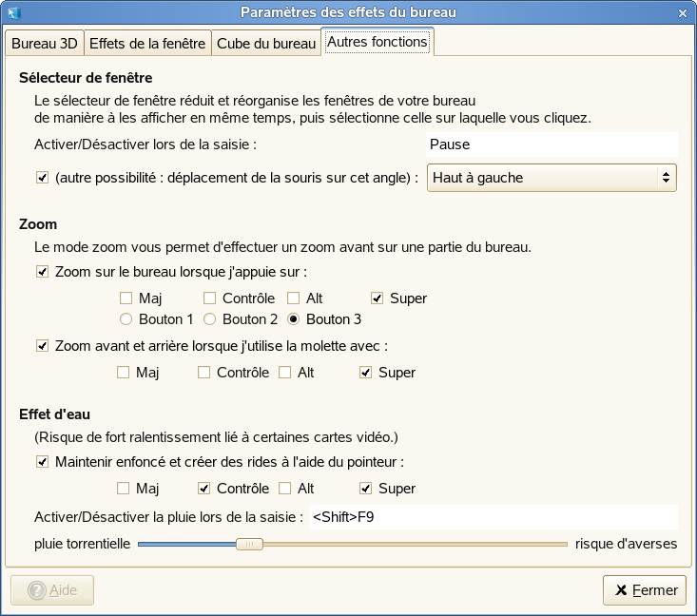Screen dimensions: 697x616
Task: Select the Bouton 3 radio button
Action: 294,319
